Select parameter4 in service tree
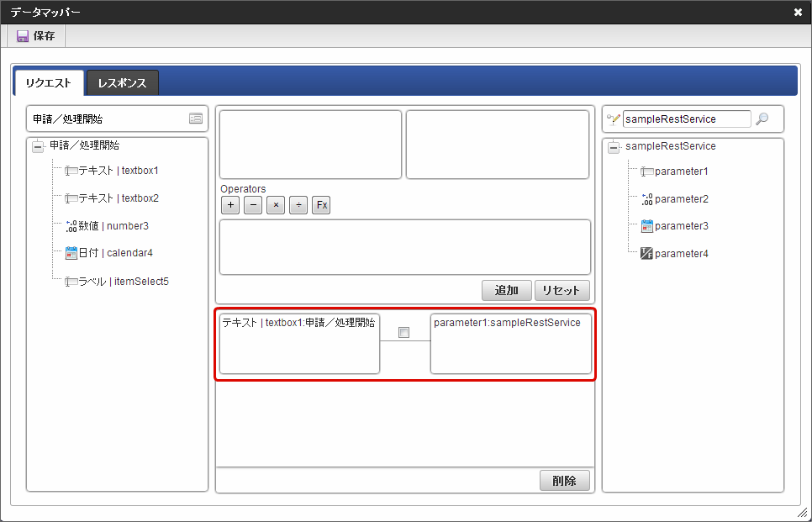This screenshot has width=812, height=522. (681, 254)
